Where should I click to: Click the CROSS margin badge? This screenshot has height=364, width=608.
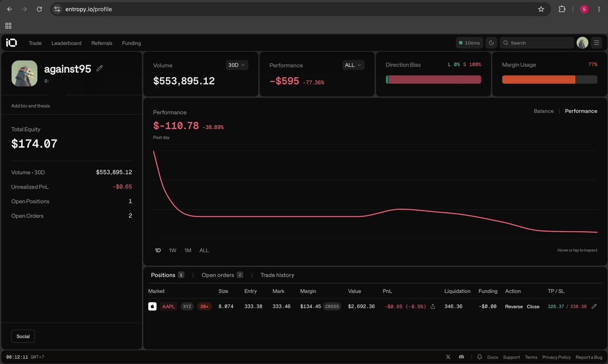click(x=332, y=306)
